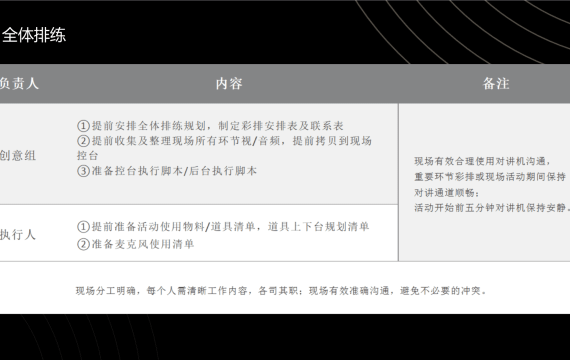570x360 pixels.
Task: Click circled number ① before 提前准备活动使用物料
Action: pos(83,227)
